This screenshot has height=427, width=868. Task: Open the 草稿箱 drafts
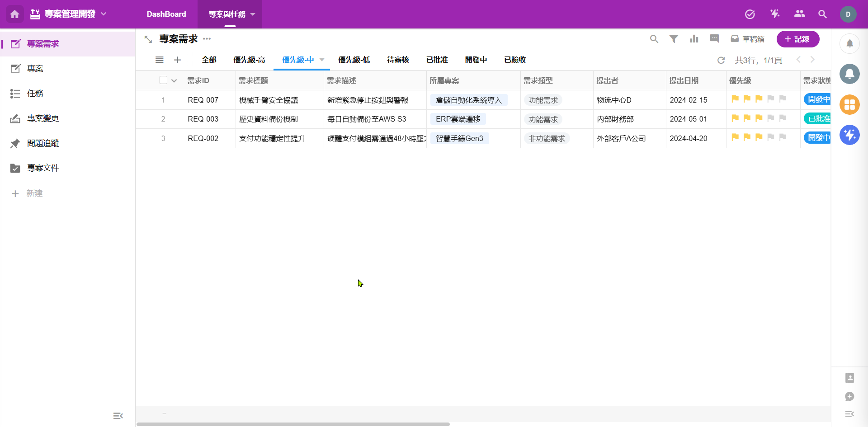click(748, 39)
